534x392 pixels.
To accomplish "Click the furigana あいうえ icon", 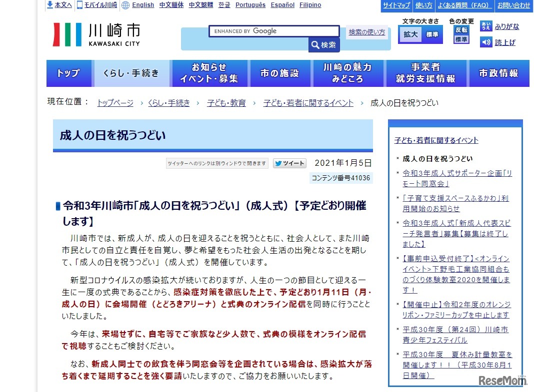I will coord(486,26).
